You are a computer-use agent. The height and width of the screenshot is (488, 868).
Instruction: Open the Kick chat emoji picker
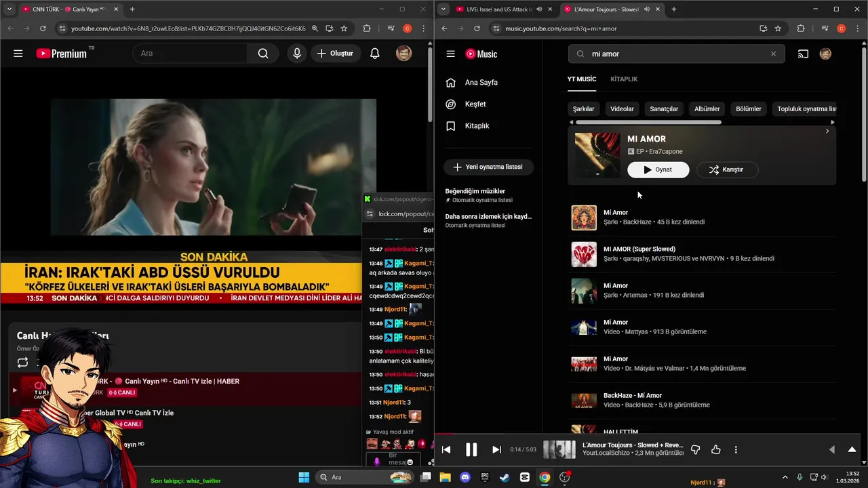point(410,462)
